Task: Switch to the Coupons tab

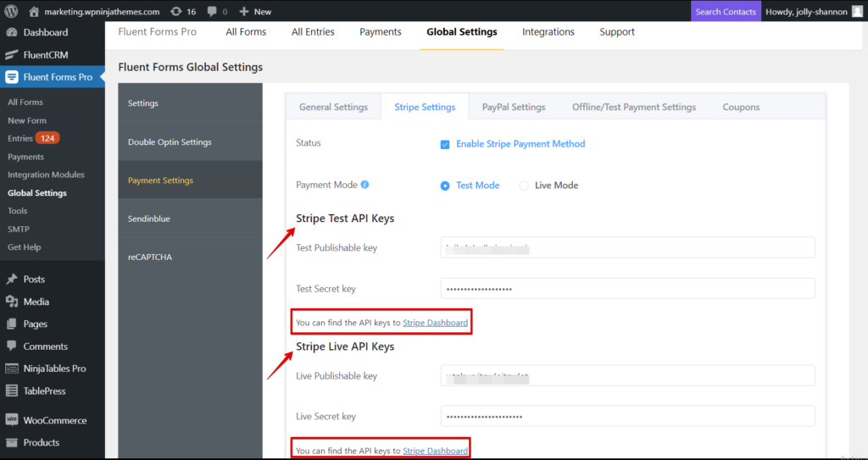Action: coord(741,107)
